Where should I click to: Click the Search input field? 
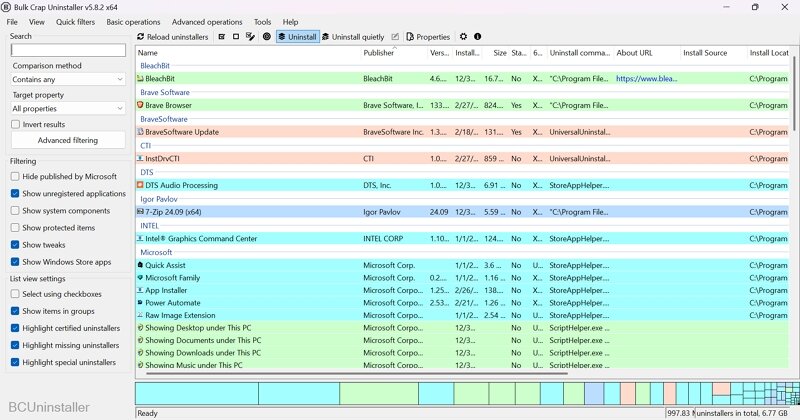pos(68,50)
